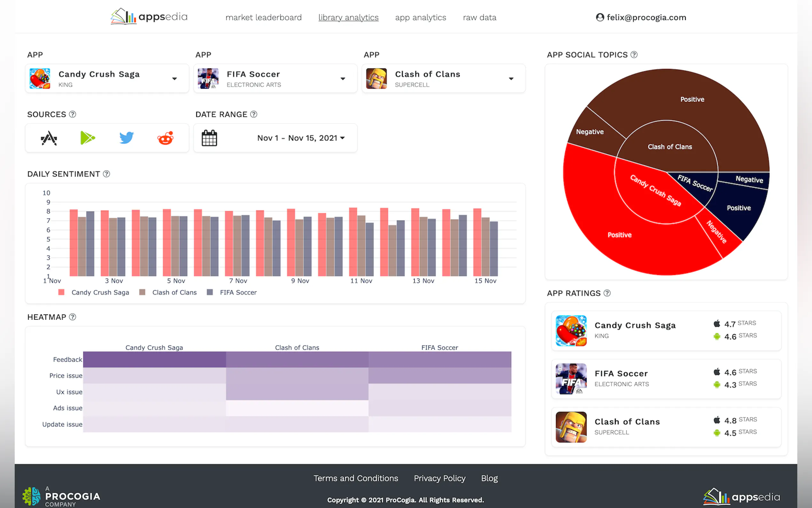Go to market leaderboard tab

click(263, 18)
